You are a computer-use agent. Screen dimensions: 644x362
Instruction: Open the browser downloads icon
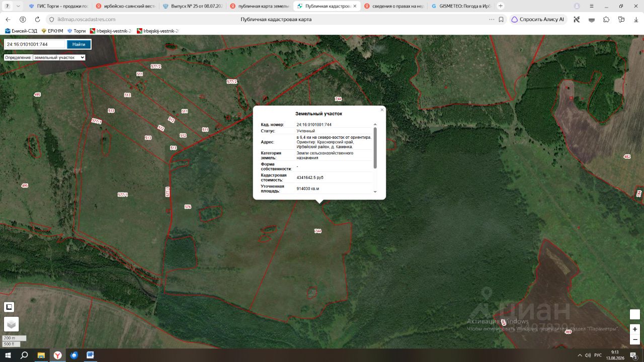636,19
